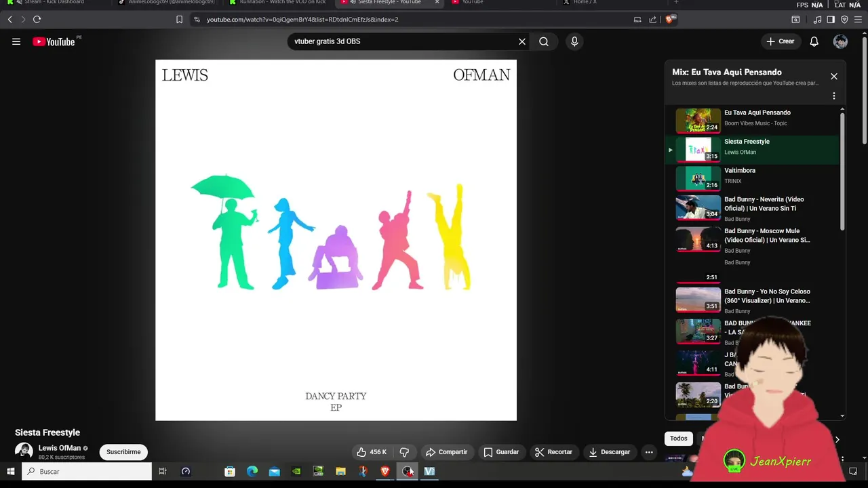
Task: Open the Mix playlist options three-dot menu
Action: tap(834, 96)
